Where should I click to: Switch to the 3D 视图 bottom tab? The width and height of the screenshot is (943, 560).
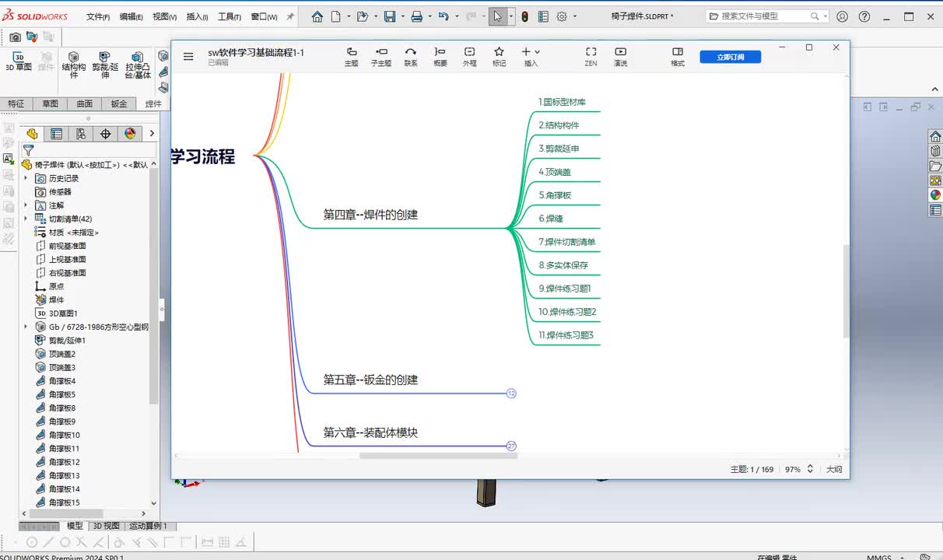tap(107, 526)
